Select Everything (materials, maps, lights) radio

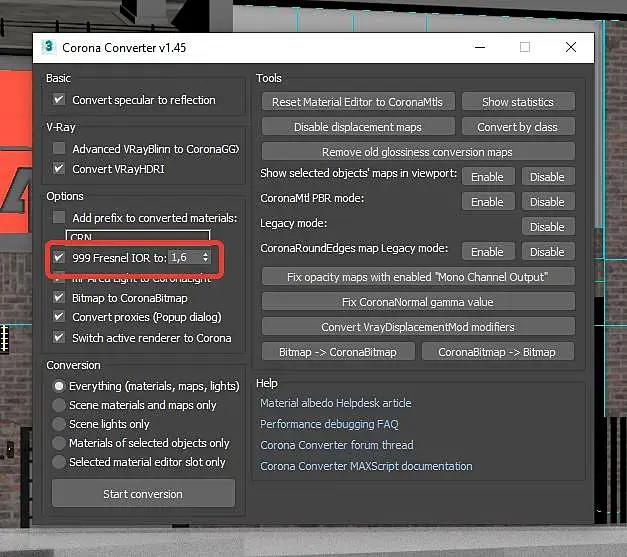tap(59, 386)
